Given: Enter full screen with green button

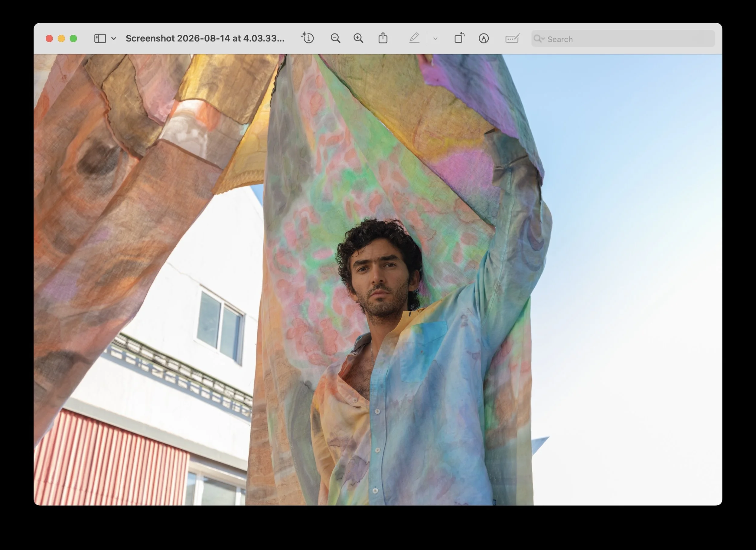Looking at the screenshot, I should coord(73,39).
